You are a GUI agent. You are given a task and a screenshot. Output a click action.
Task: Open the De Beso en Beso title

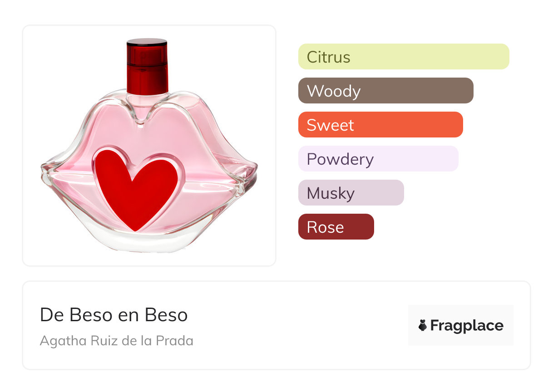coord(114,315)
